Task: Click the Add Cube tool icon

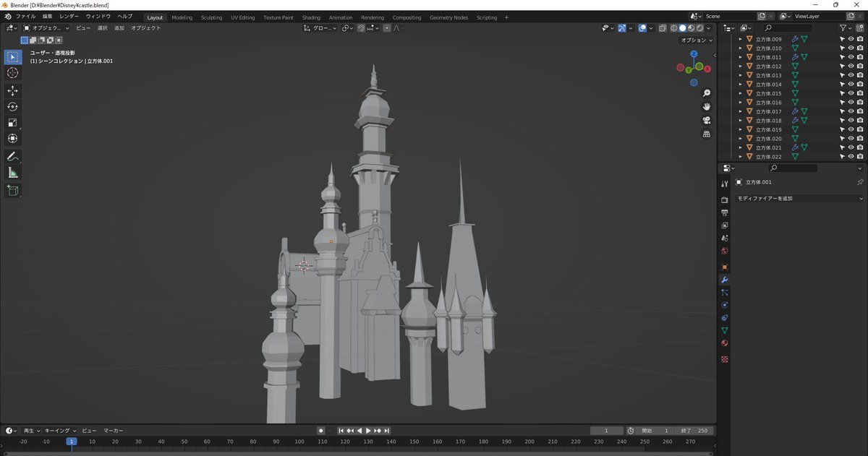Action: tap(13, 190)
